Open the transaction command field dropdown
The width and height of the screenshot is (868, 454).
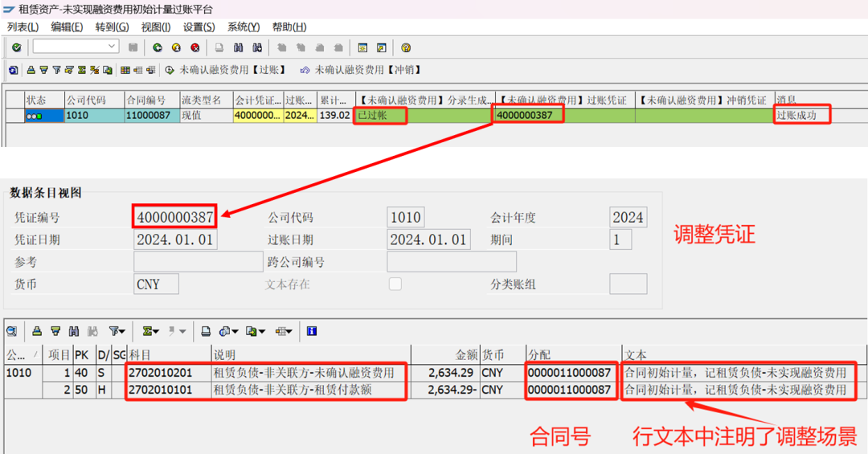pyautogui.click(x=112, y=47)
